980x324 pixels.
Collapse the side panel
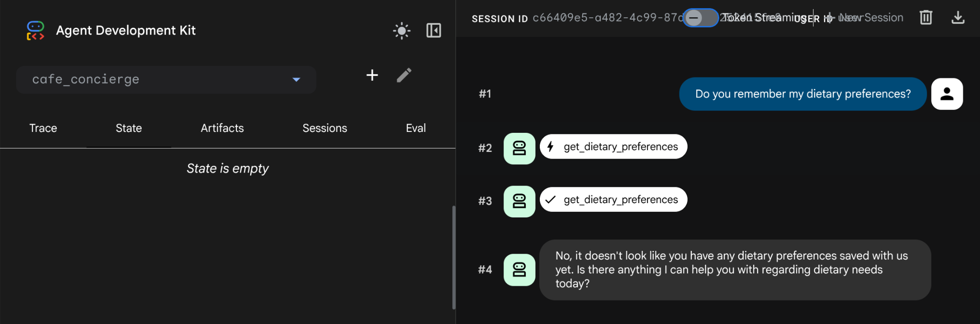[434, 31]
